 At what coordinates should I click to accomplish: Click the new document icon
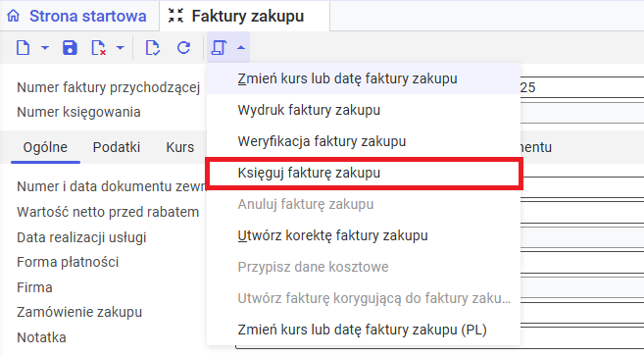23,48
